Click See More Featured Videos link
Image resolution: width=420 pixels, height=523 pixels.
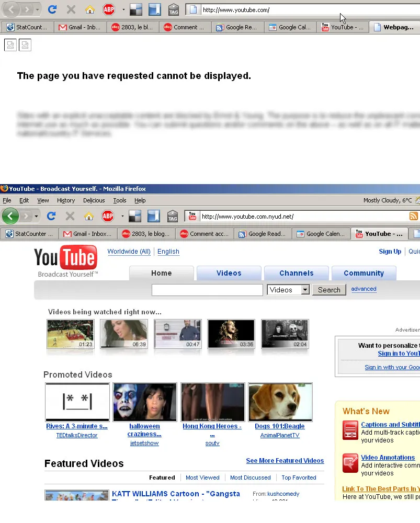click(285, 461)
